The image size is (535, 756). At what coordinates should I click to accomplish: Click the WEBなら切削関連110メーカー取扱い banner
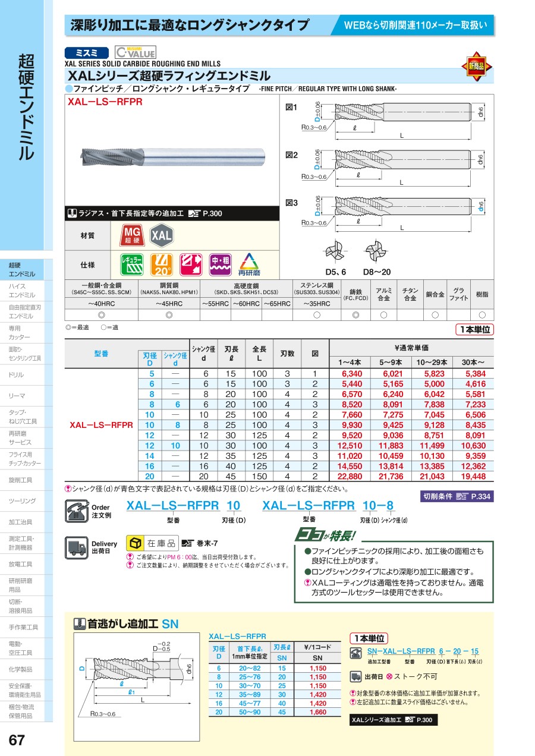pyautogui.click(x=416, y=25)
